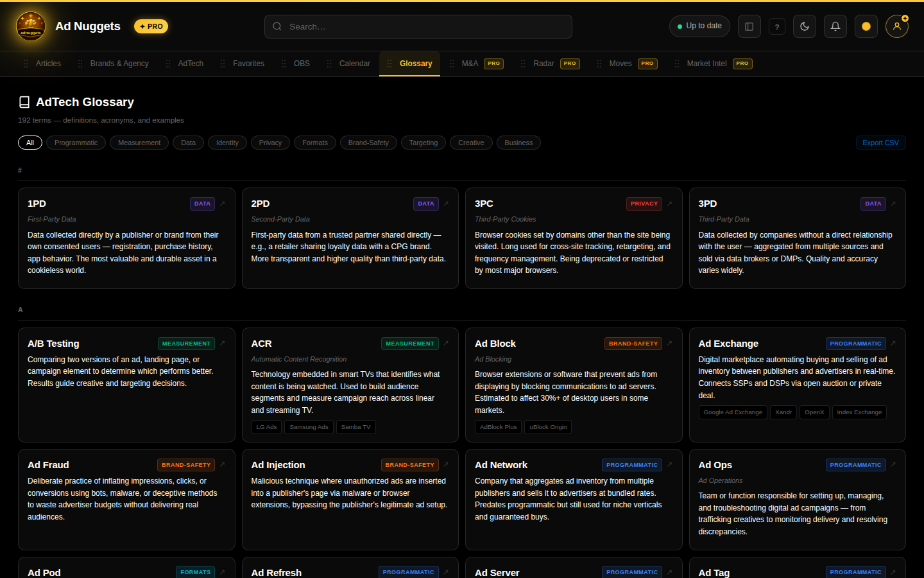Open 2PD card via its arrow icon
This screenshot has height=578, width=924.
coord(446,204)
